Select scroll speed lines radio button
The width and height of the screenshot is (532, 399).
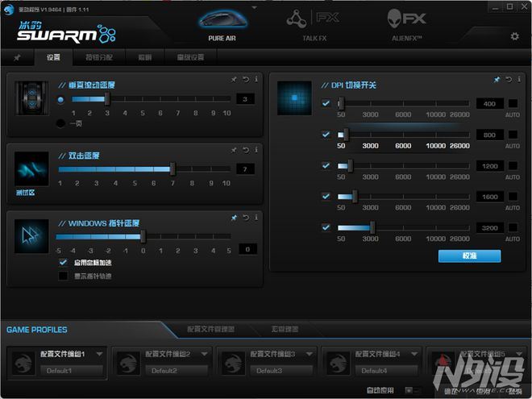click(60, 100)
